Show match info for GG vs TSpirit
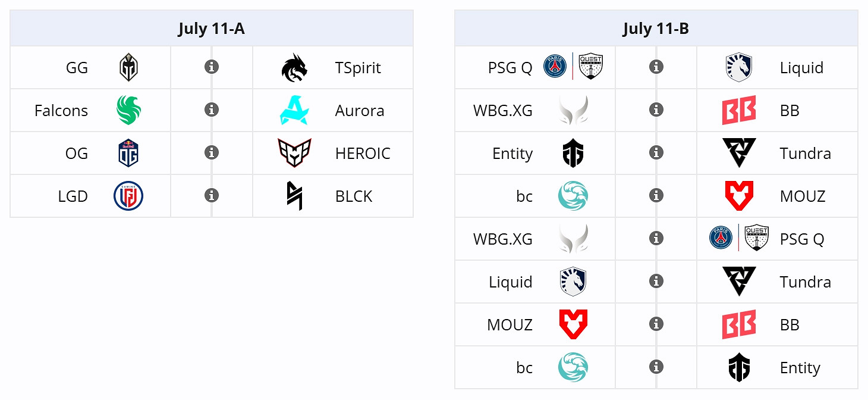 pyautogui.click(x=212, y=67)
